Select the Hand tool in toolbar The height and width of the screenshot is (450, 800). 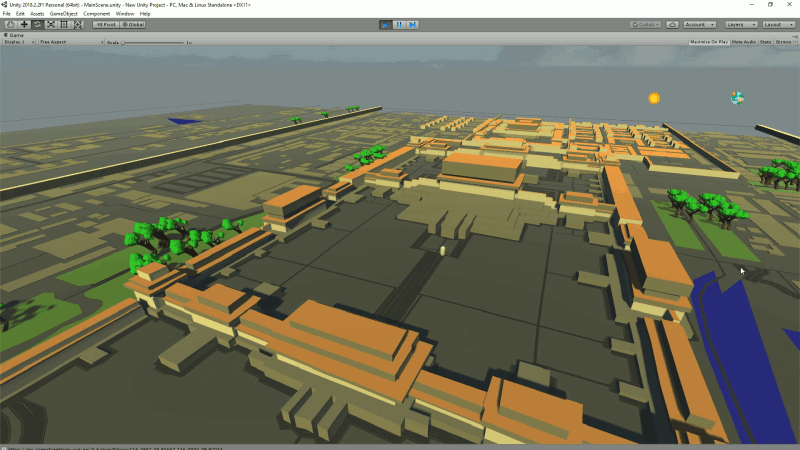(x=10, y=24)
